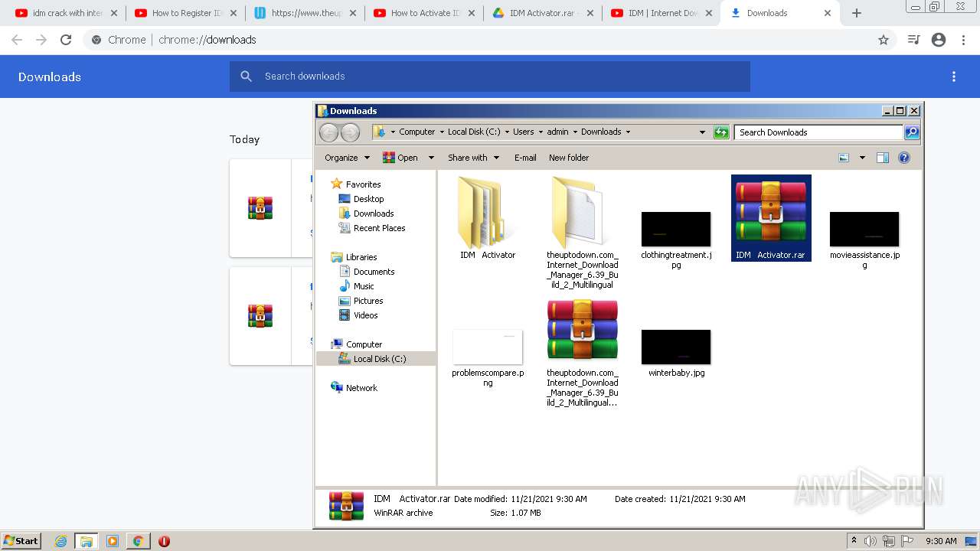The image size is (980, 551).
Task: Open Internet Explorer from the taskbar
Action: [x=60, y=541]
